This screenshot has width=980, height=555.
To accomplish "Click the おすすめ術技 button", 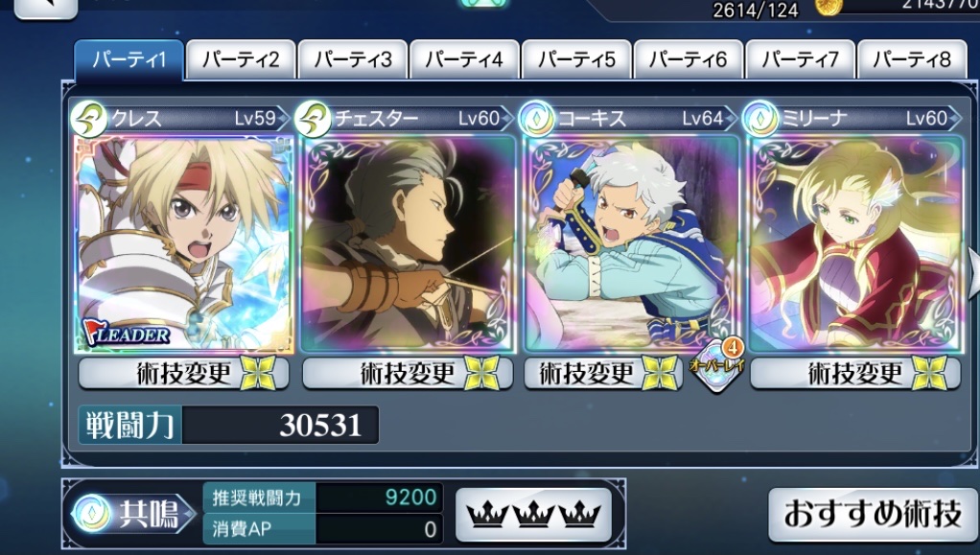I will click(x=874, y=515).
